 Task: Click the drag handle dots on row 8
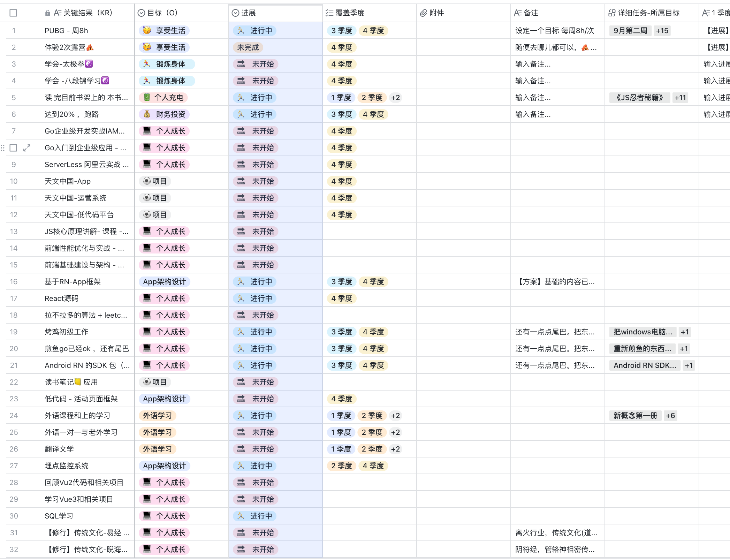[3, 148]
